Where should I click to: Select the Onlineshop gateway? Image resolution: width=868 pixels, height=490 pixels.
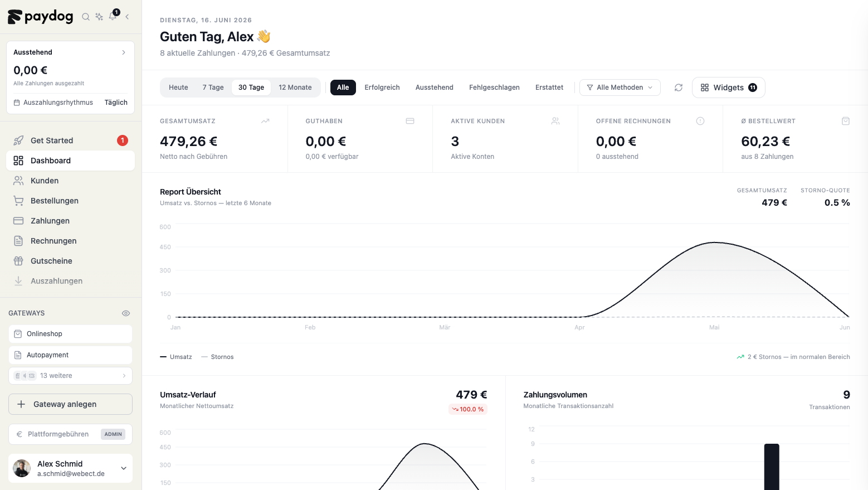[x=70, y=334]
